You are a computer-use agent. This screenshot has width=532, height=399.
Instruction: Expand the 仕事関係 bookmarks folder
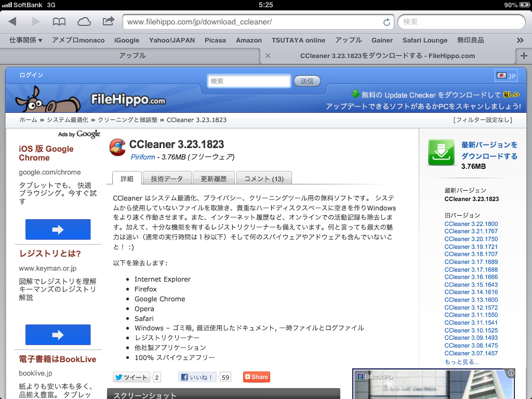tap(26, 40)
